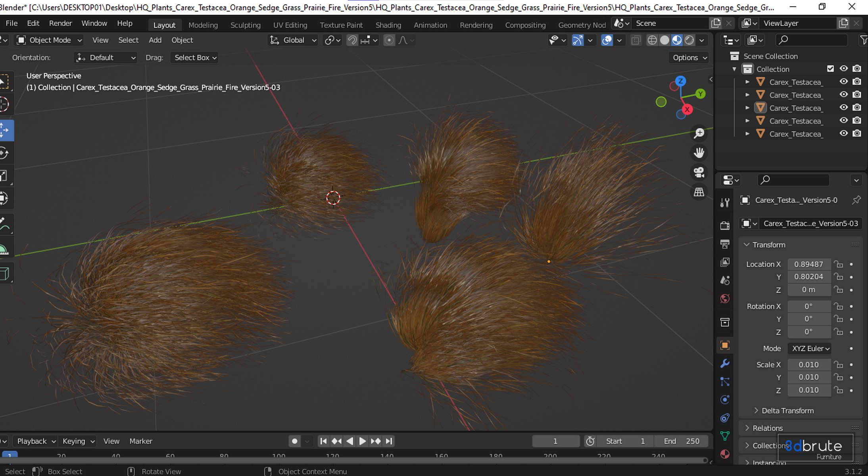Switch to orthographic view grid icon
This screenshot has height=476, width=868.
(699, 192)
